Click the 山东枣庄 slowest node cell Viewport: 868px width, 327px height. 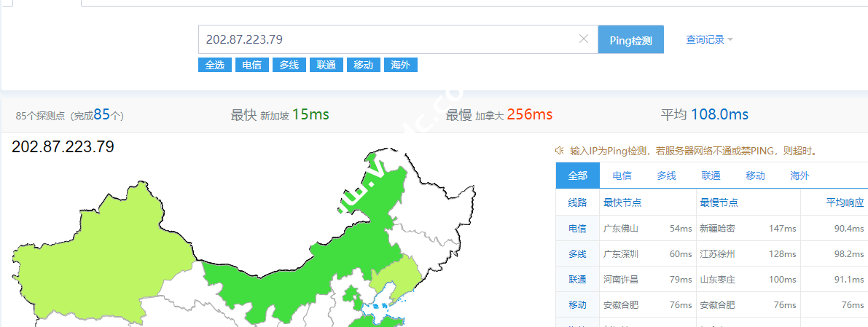717,279
